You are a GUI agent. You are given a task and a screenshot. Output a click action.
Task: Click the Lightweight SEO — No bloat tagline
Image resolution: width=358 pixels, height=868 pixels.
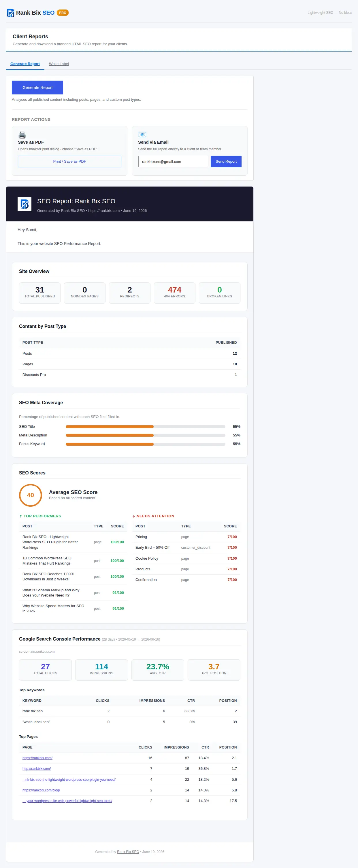[329, 13]
